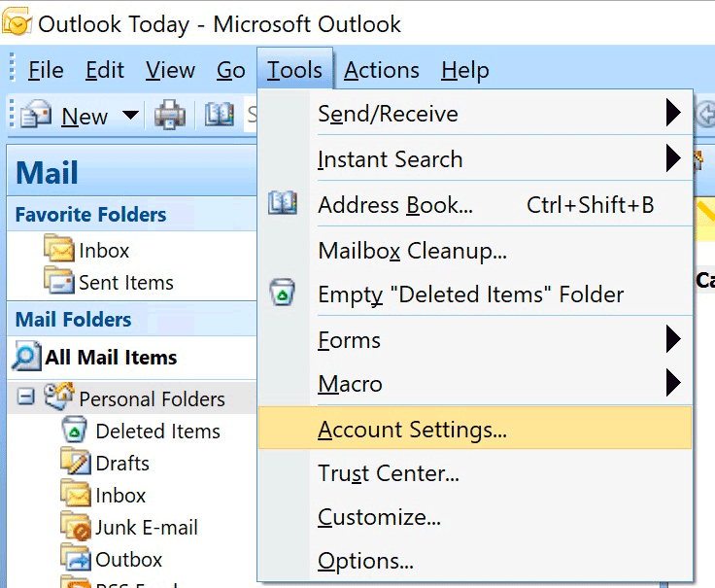Screen dimensions: 715x588
Task: Click the Deleted Items trash icon in tree
Action: click(x=75, y=430)
